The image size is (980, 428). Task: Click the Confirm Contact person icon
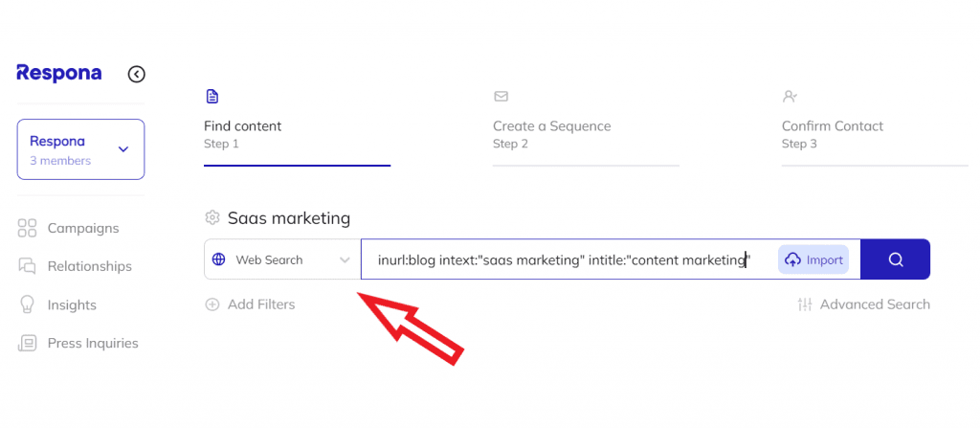click(x=790, y=97)
